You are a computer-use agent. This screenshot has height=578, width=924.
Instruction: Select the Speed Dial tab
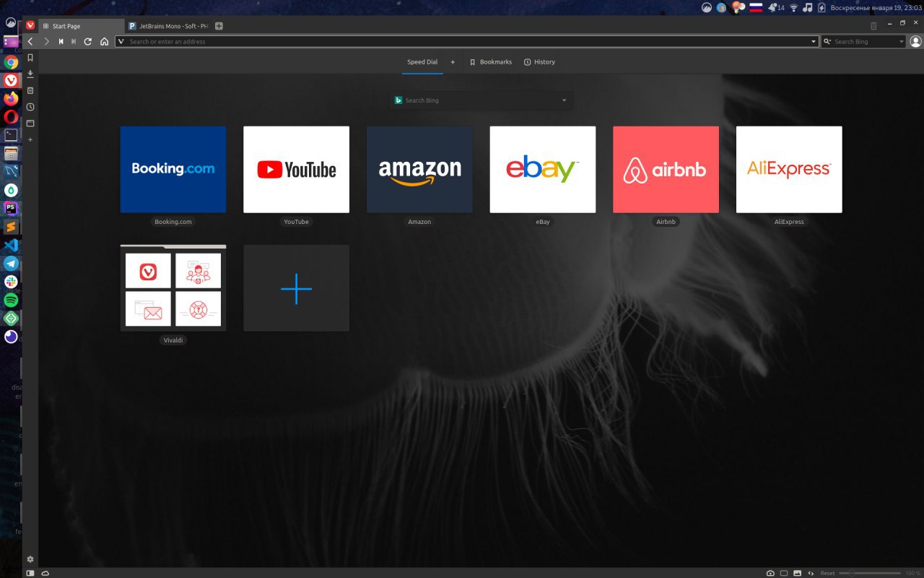coord(422,62)
